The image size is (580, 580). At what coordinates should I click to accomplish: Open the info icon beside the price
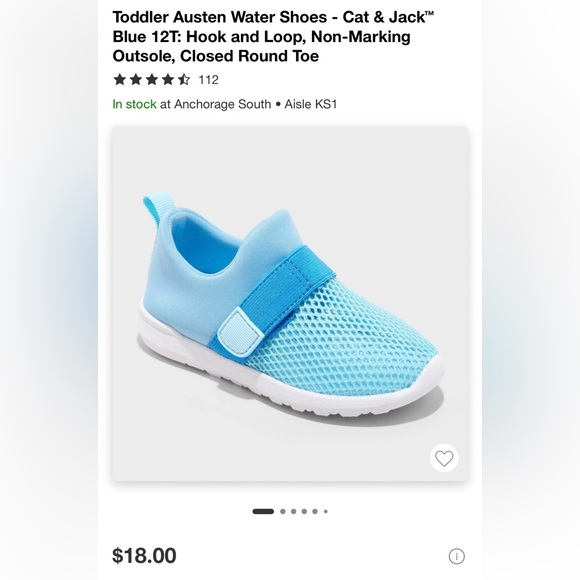pyautogui.click(x=456, y=556)
